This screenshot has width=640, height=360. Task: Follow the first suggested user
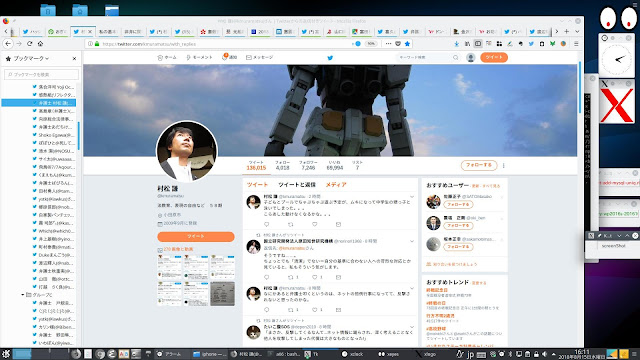point(458,204)
